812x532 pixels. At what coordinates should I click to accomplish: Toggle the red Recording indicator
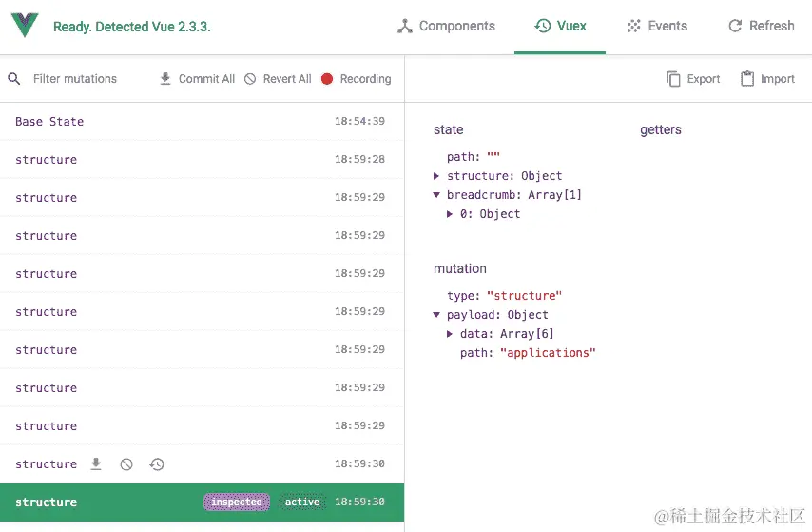[327, 79]
